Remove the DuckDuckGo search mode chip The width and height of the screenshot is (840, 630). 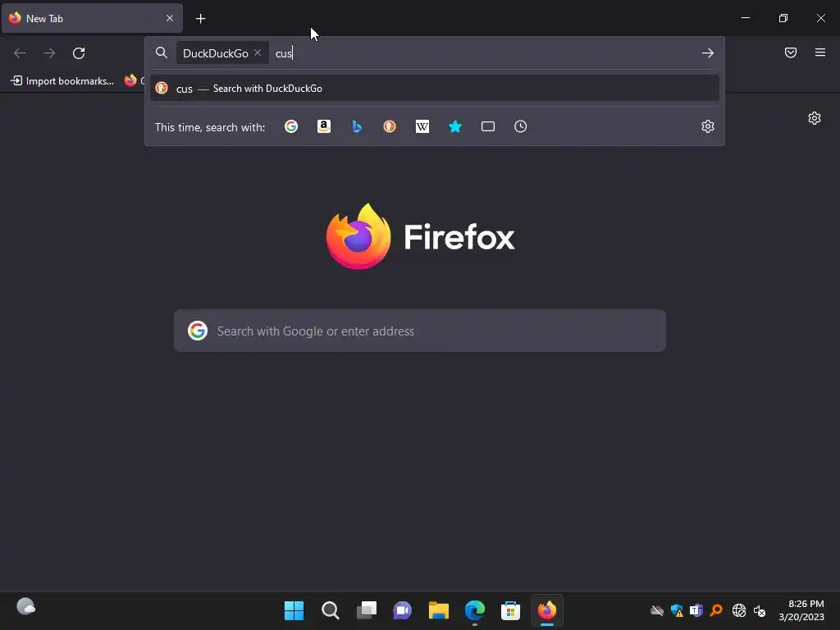tap(258, 53)
